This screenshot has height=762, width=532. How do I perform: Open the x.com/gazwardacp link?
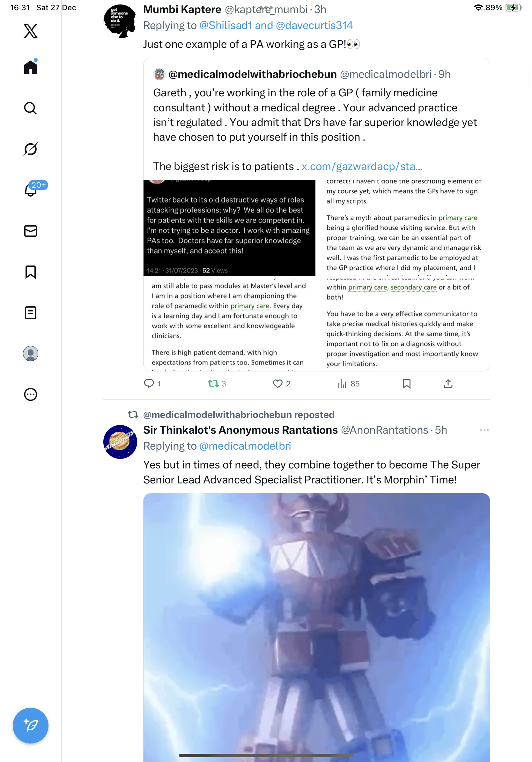click(x=362, y=166)
